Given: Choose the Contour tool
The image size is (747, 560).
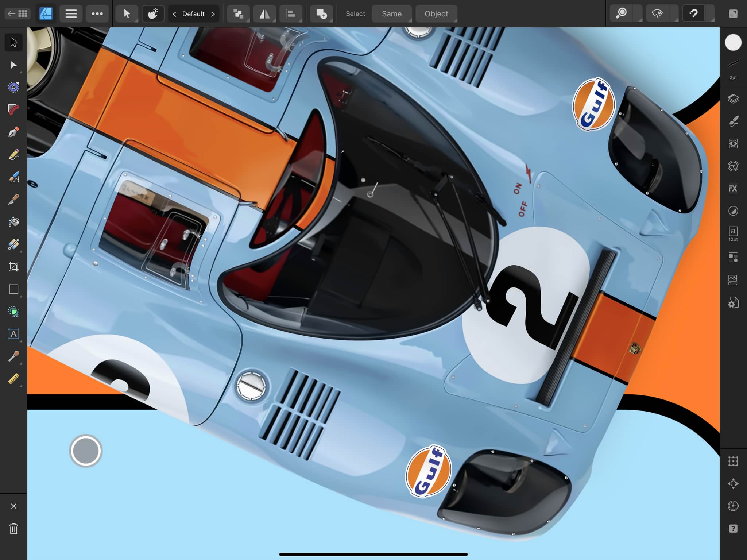Looking at the screenshot, I should [x=13, y=87].
